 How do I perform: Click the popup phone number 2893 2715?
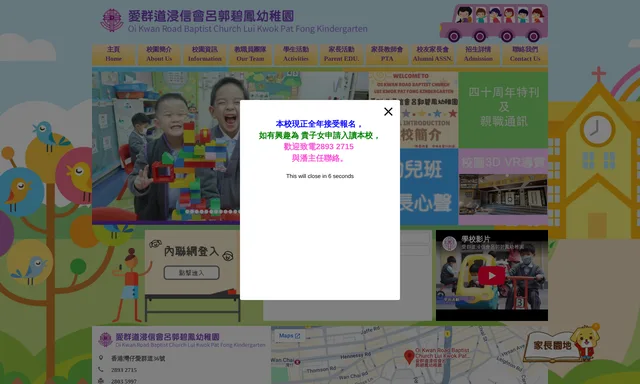335,146
